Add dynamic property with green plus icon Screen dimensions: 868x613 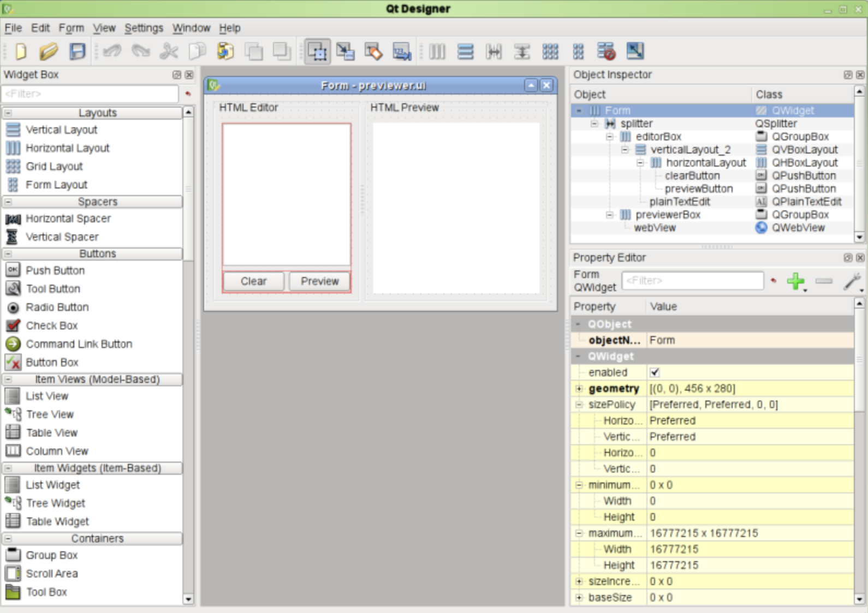[x=796, y=281]
